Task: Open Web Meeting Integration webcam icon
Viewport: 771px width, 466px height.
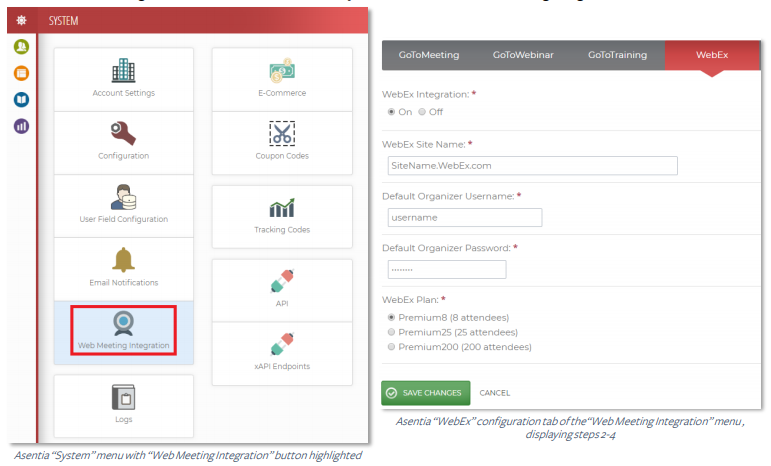Action: tap(123, 323)
